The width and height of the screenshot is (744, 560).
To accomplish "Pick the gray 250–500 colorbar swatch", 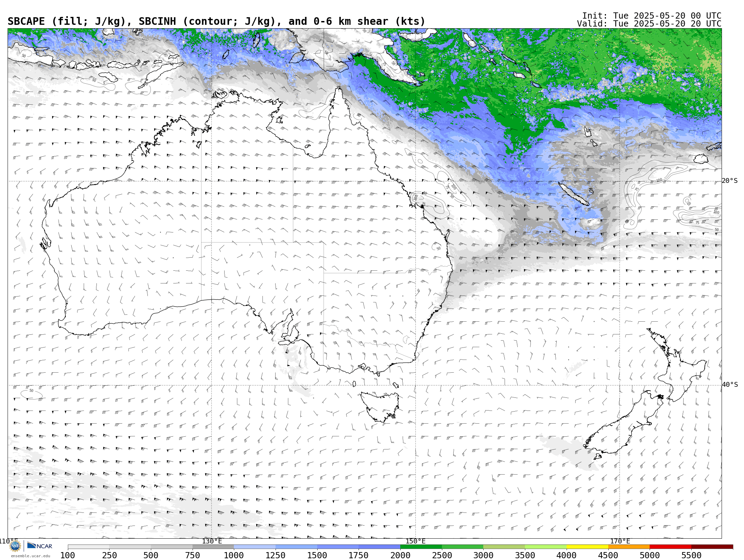I will [130, 547].
